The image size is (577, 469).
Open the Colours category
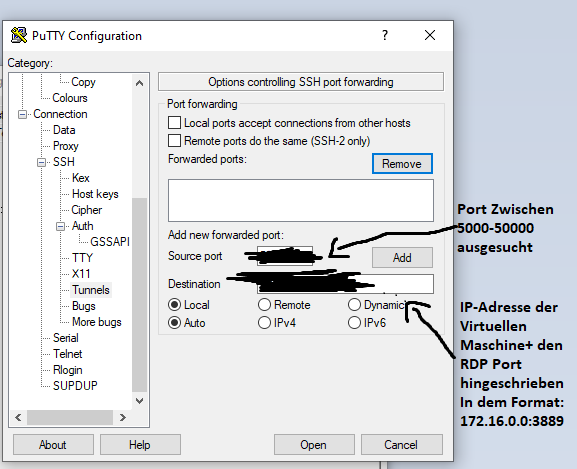[x=70, y=98]
